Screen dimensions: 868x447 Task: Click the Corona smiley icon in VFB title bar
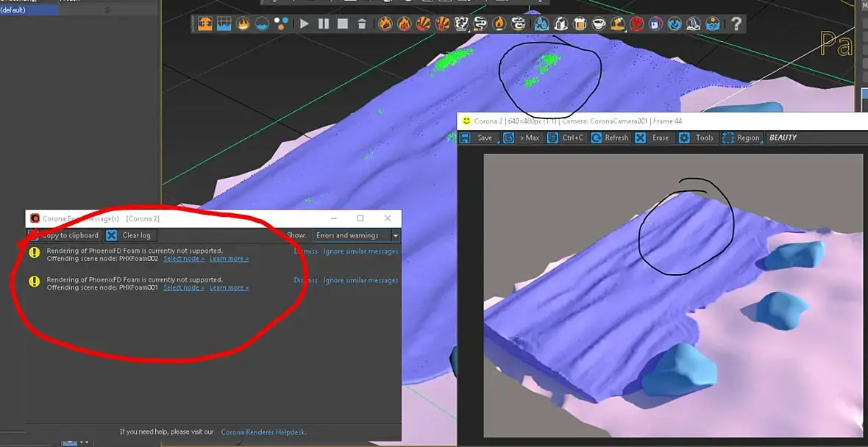(466, 121)
